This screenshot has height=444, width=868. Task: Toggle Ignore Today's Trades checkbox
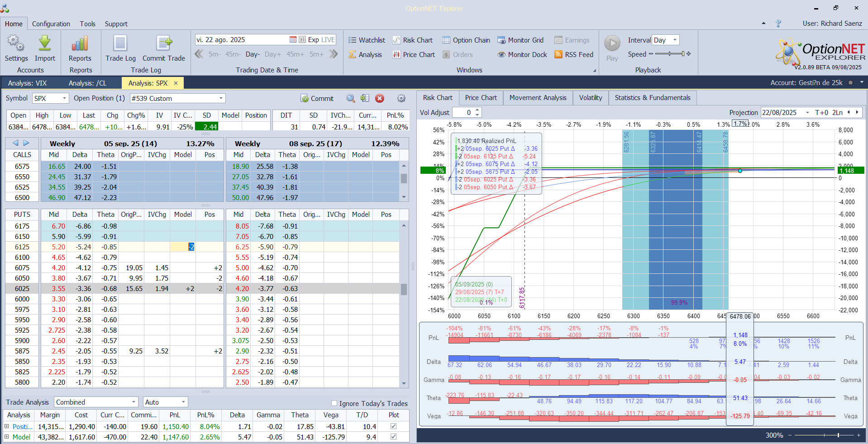pos(334,403)
